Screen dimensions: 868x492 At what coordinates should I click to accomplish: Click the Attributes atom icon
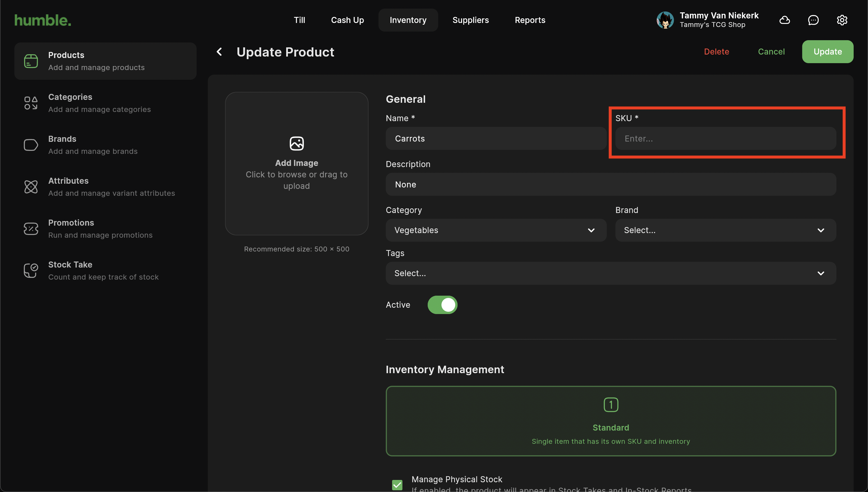tap(31, 187)
